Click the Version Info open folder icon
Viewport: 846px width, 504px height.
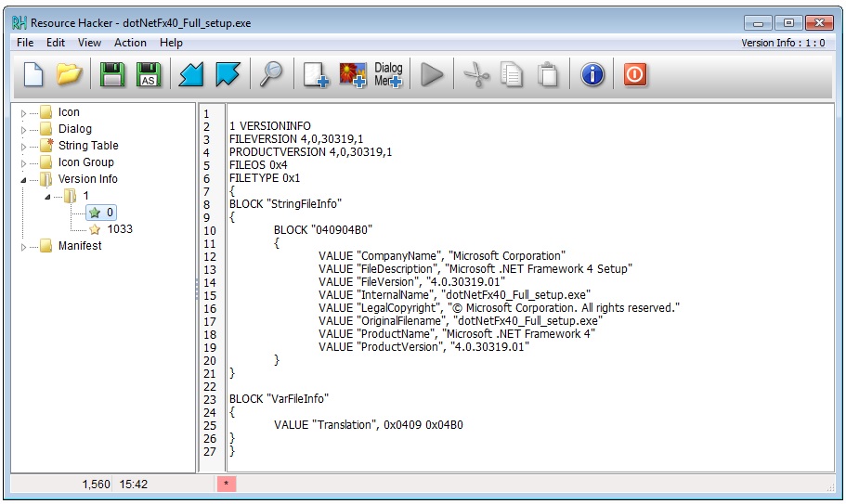pos(47,179)
